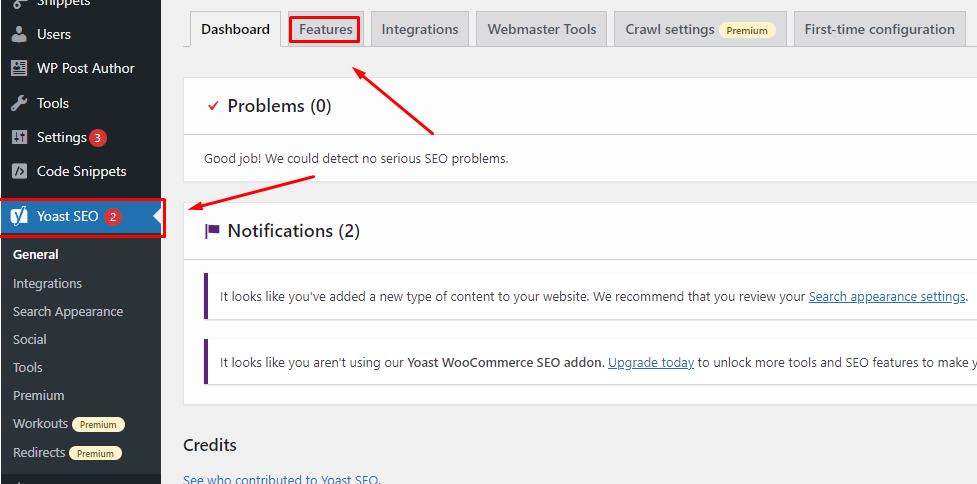Open the Webmaster Tools tab
This screenshot has height=484, width=977.
click(541, 29)
